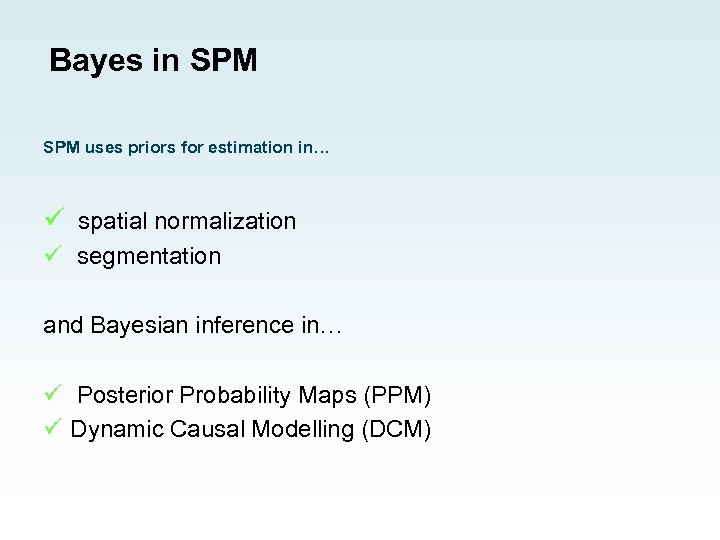Click the checkmark beside spatial normalization

point(54,217)
